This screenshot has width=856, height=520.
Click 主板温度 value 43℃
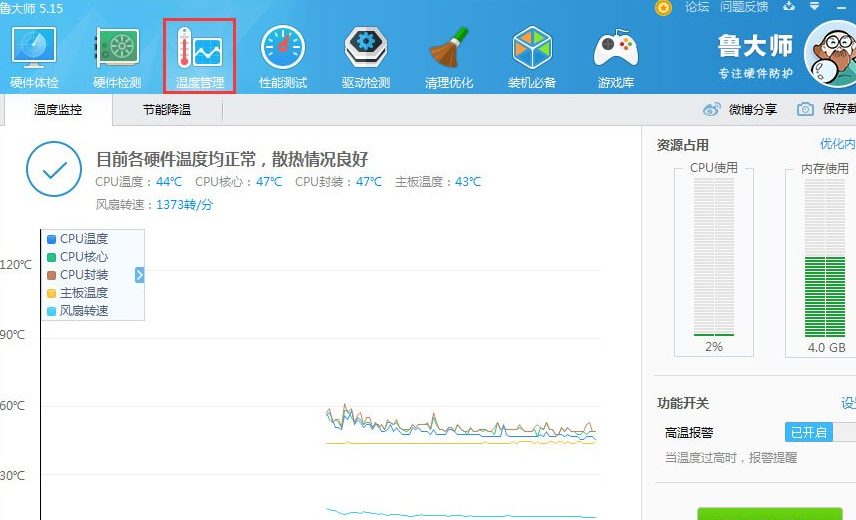coord(468,182)
